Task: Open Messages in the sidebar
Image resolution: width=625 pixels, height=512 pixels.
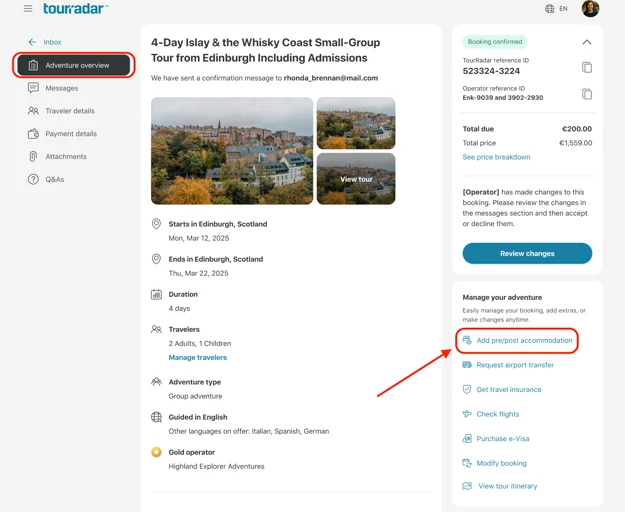Action: point(61,88)
